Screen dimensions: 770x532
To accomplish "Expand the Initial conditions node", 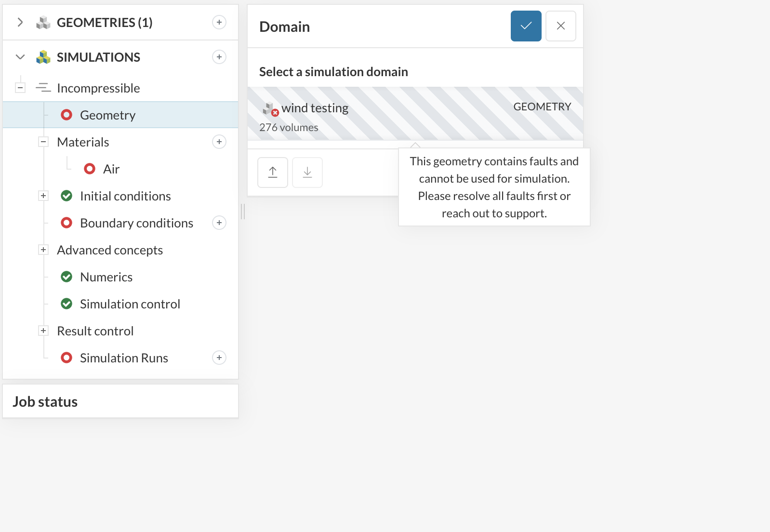I will (x=43, y=196).
